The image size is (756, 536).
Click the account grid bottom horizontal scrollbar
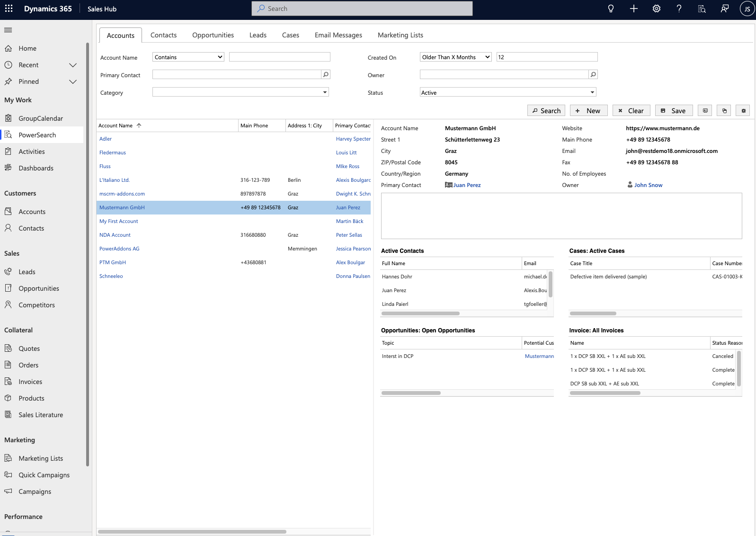[192, 532]
